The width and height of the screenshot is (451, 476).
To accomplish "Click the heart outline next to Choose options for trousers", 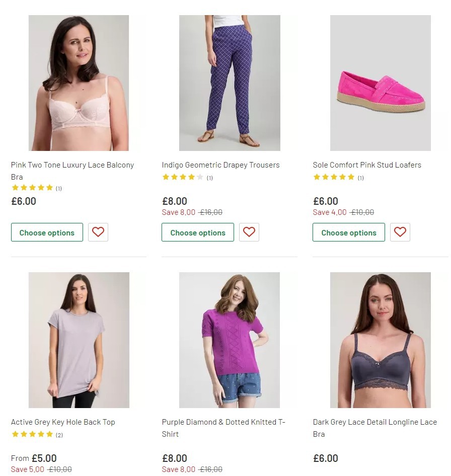I will (x=249, y=232).
